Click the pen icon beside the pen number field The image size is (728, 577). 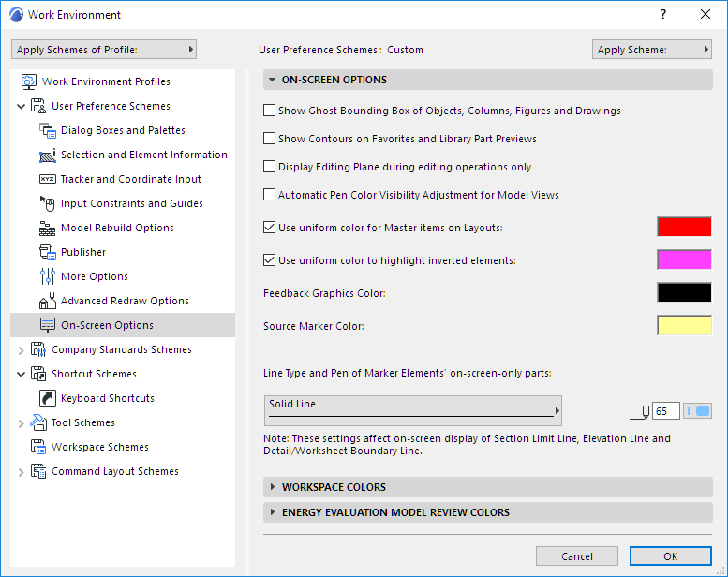pyautogui.click(x=640, y=413)
